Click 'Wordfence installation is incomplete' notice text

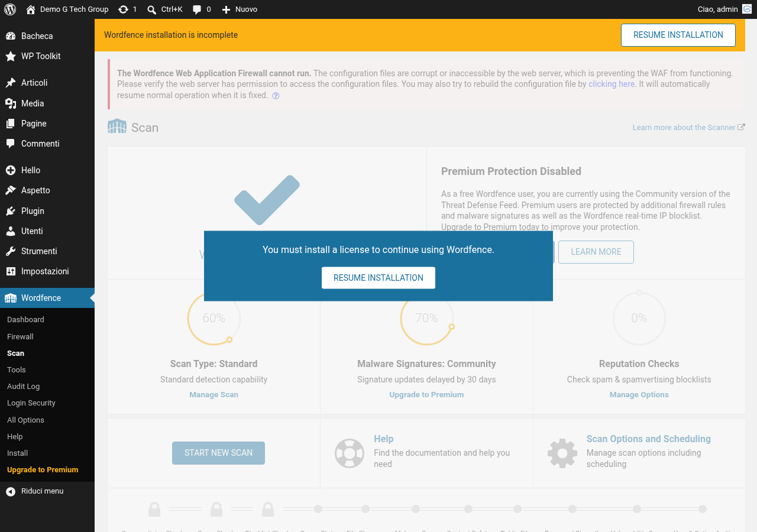point(171,35)
